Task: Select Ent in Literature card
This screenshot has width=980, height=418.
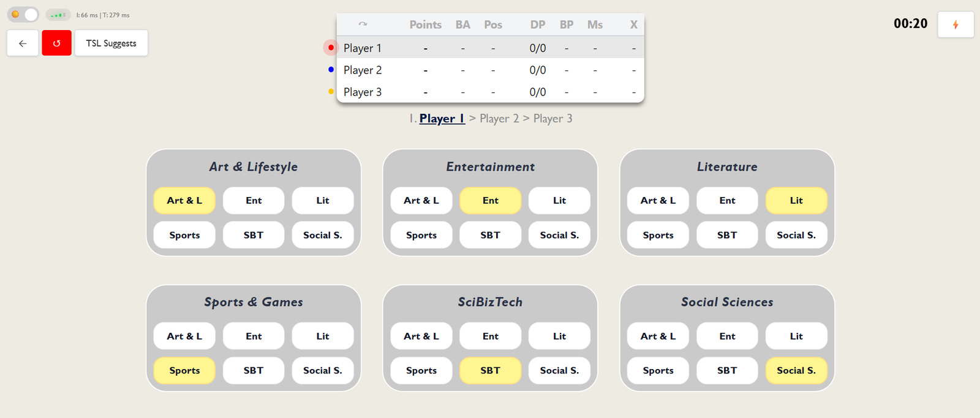Action: (728, 201)
